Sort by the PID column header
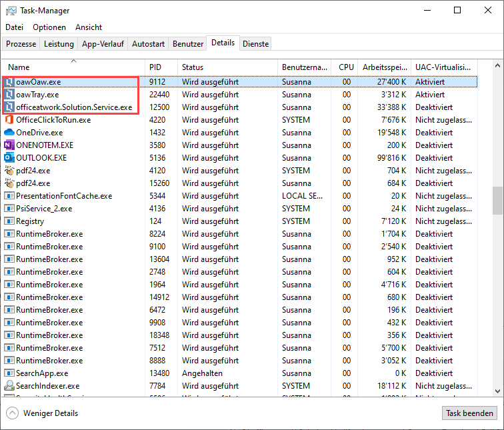The image size is (504, 430). [161, 67]
